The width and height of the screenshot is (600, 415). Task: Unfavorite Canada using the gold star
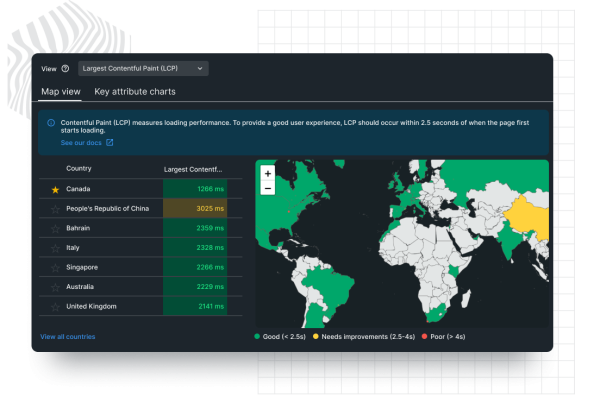pyautogui.click(x=55, y=189)
